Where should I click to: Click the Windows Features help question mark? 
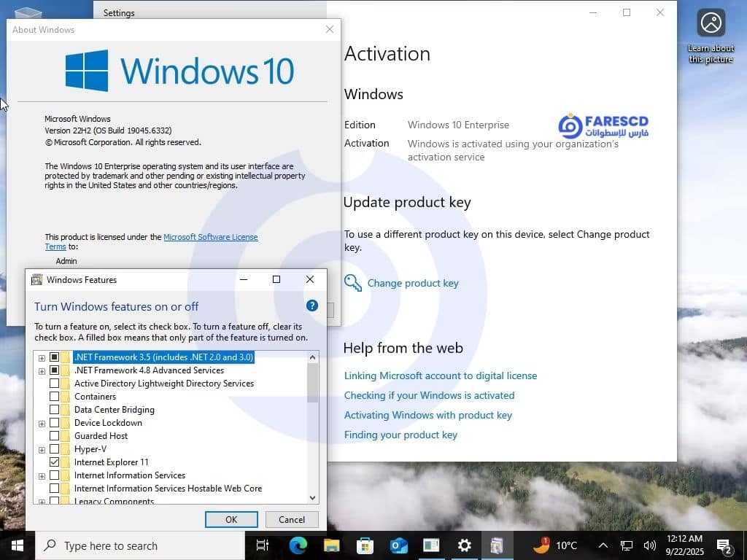[312, 306]
